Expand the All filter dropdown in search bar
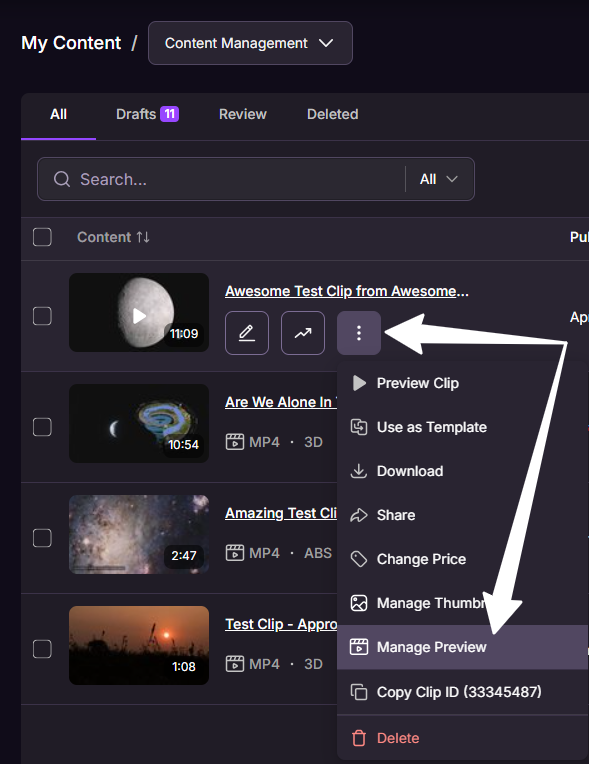The image size is (589, 764). (x=439, y=179)
